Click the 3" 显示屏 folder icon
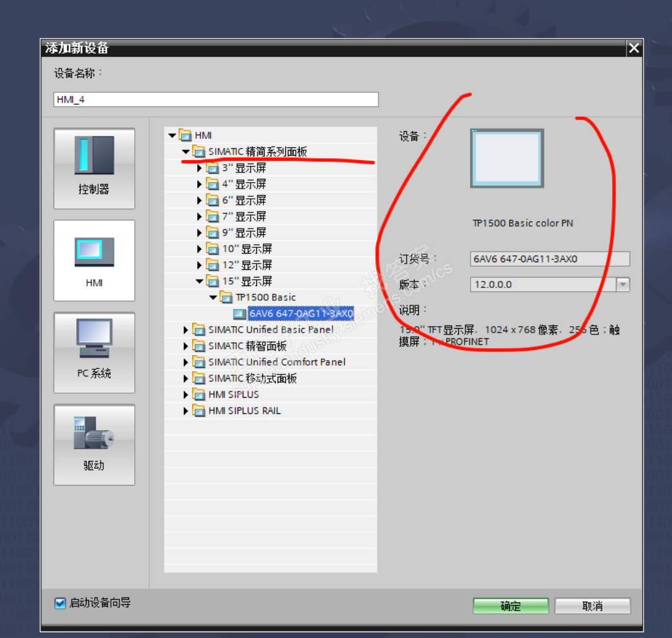 (x=212, y=168)
